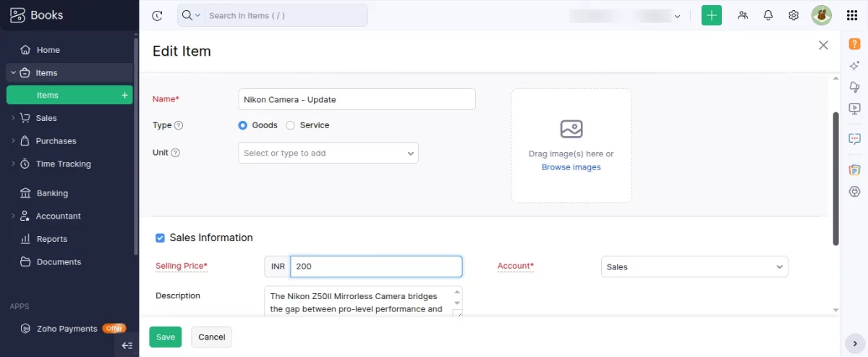Viewport: 868px width, 357px height.
Task: Click the left sidebar scrollbar
Action: pos(136,145)
